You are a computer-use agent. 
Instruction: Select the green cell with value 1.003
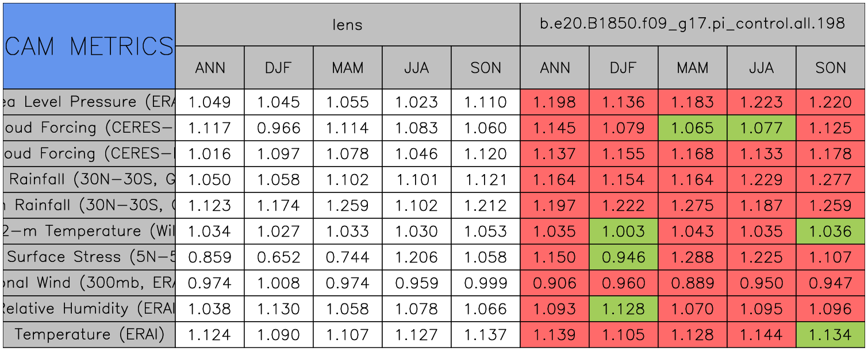point(624,231)
